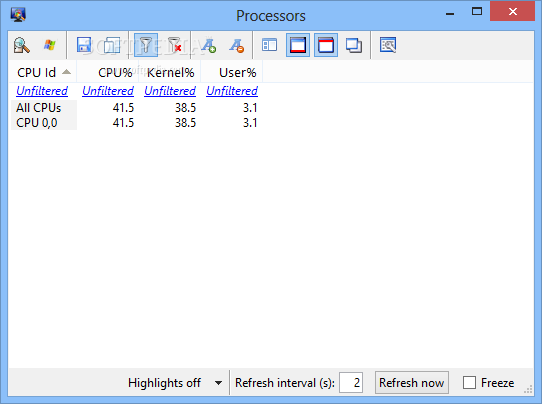
Task: Sort by the CPU% column header
Action: pyautogui.click(x=108, y=73)
